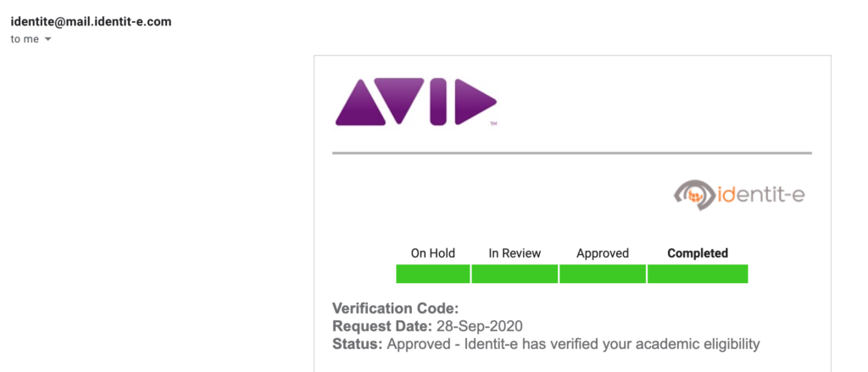
Task: Click the triangular A of the Avid logo
Action: [360, 103]
